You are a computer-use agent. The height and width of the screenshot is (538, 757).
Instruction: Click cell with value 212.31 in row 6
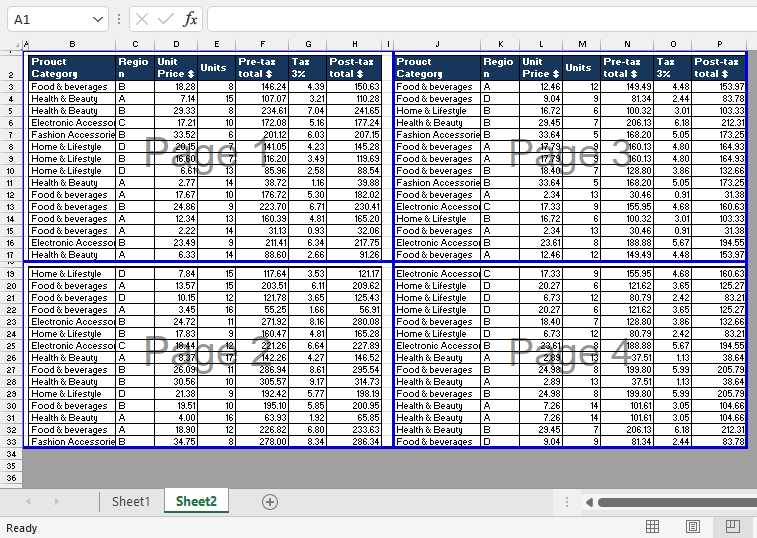tap(719, 123)
